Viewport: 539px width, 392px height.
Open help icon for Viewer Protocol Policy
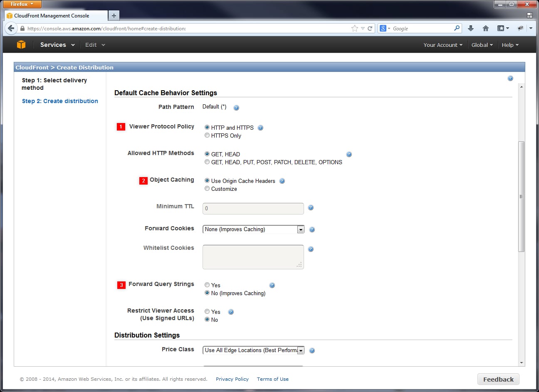coord(260,128)
